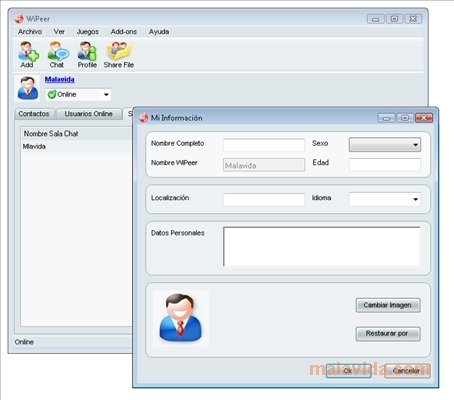This screenshot has width=454, height=400.
Task: Click the Mi Información dialog title icon
Action: coord(144,118)
